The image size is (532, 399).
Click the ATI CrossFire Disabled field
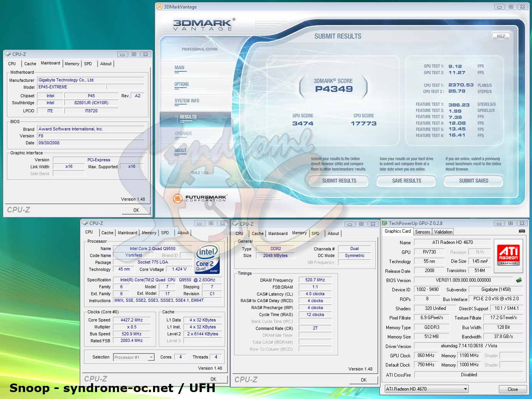coord(468,375)
